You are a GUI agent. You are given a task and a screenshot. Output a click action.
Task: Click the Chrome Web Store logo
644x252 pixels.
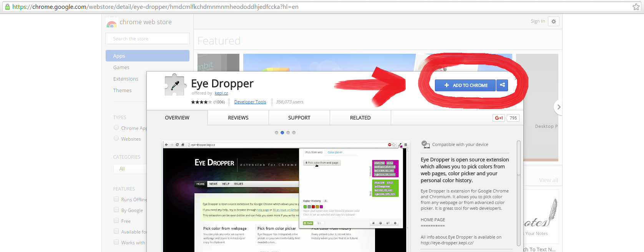pos(112,23)
